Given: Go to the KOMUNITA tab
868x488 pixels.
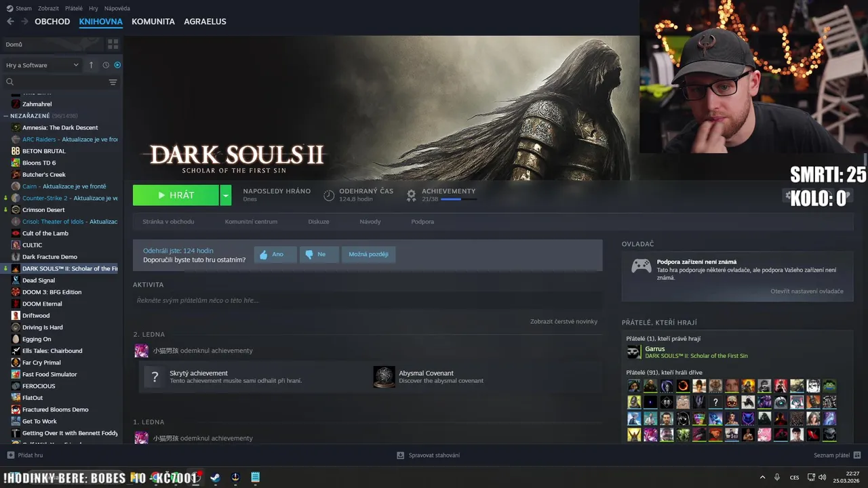Looking at the screenshot, I should tap(153, 22).
